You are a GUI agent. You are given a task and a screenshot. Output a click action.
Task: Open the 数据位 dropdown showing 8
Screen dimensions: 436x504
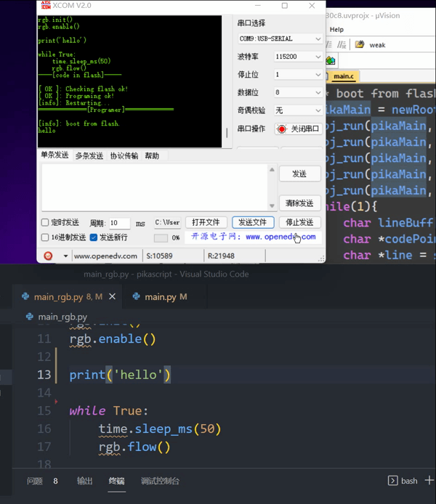(298, 92)
